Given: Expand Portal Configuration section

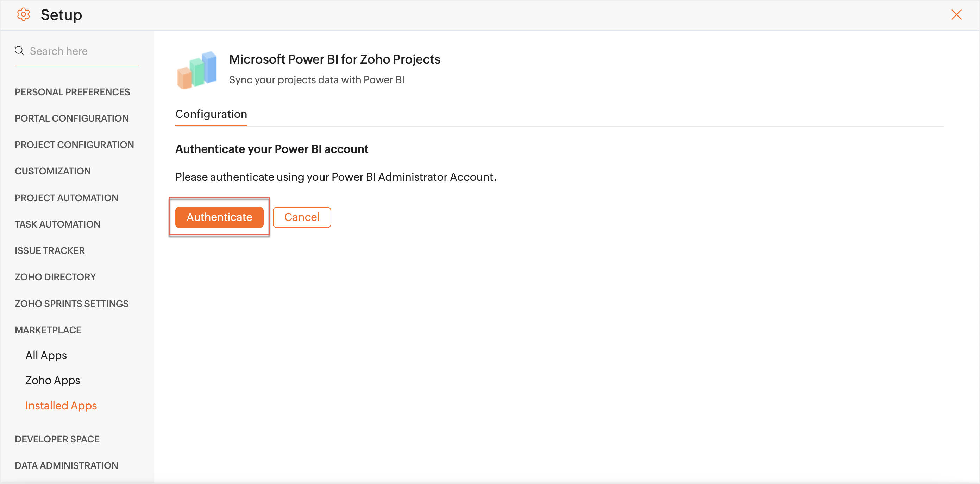Looking at the screenshot, I should tap(71, 118).
